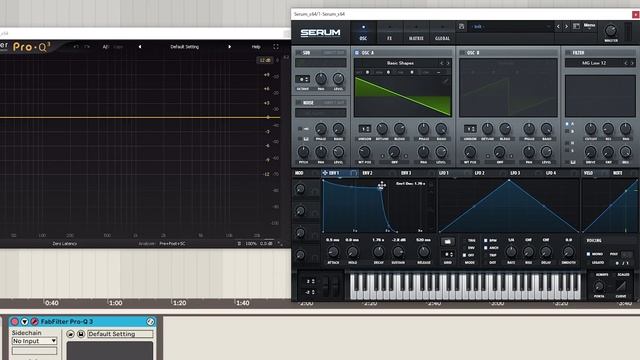Open the Basic Shapes wavetable menu
Screen dimensions: 640x360
400,63
